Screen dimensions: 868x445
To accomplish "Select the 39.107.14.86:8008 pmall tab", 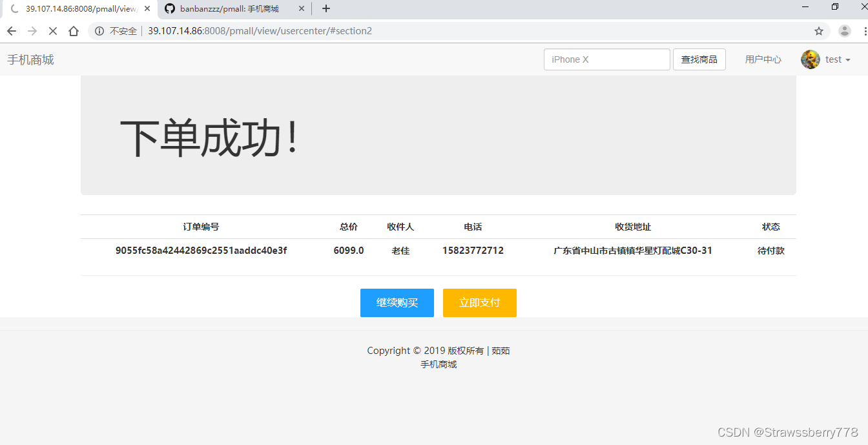I will 79,9.
